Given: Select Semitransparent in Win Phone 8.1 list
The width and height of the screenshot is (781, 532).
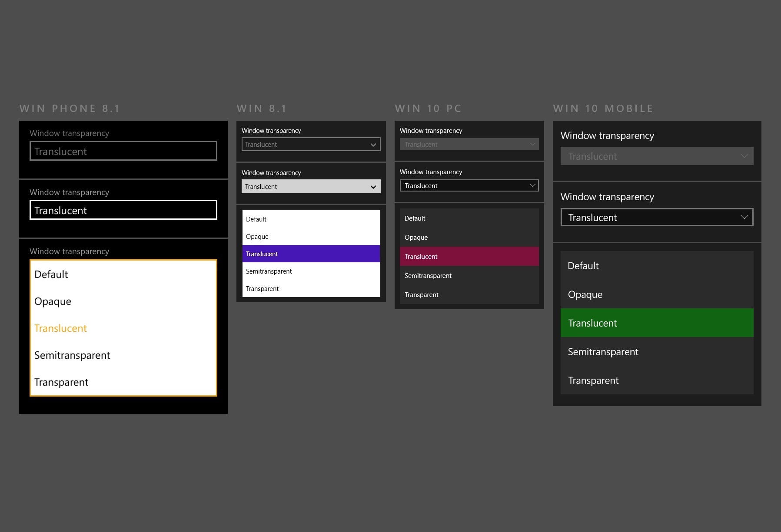Looking at the screenshot, I should (x=123, y=355).
